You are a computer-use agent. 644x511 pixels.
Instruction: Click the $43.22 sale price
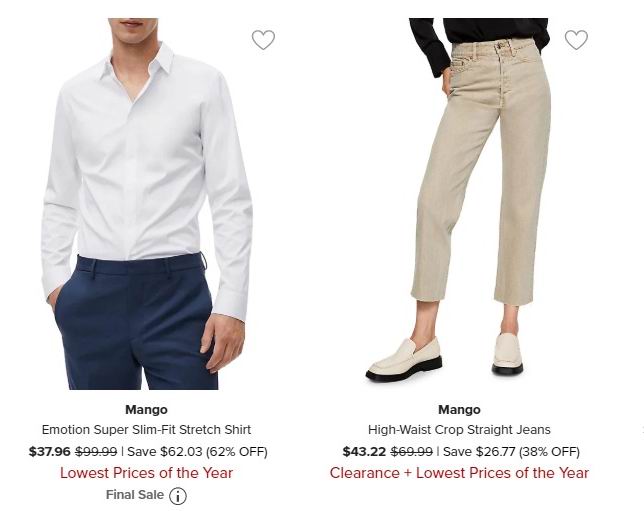(364, 451)
